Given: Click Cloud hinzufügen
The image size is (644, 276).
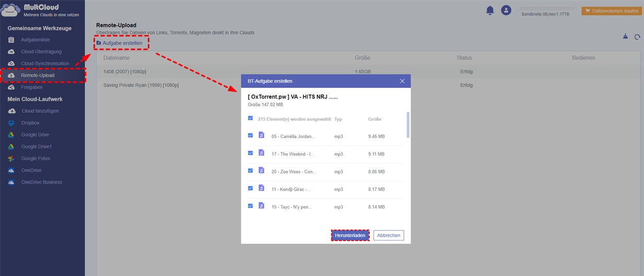Looking at the screenshot, I should tap(40, 111).
